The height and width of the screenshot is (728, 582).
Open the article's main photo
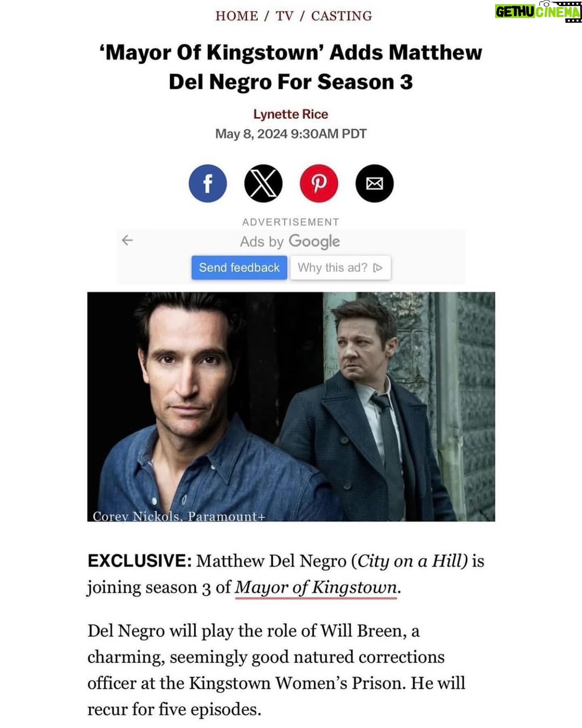point(291,407)
